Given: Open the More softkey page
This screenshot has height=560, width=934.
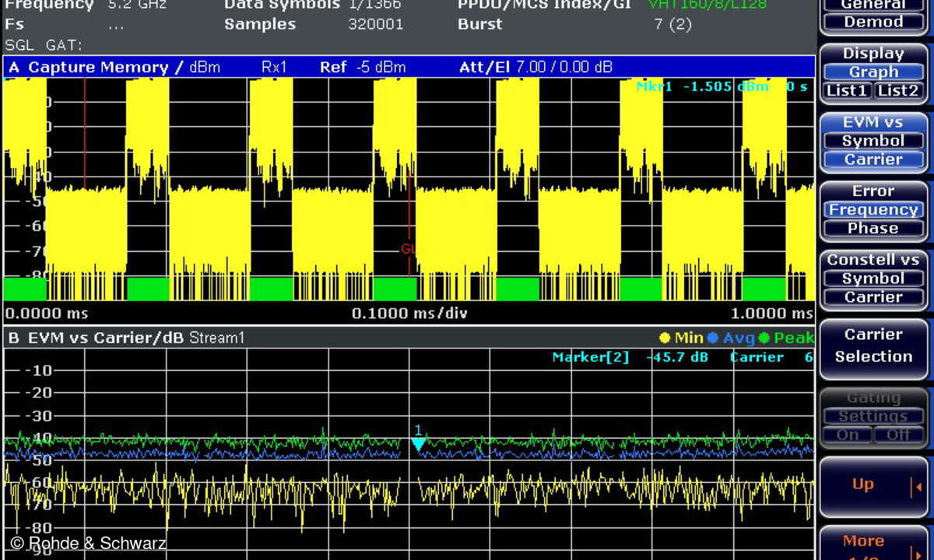Looking at the screenshot, I should [873, 543].
